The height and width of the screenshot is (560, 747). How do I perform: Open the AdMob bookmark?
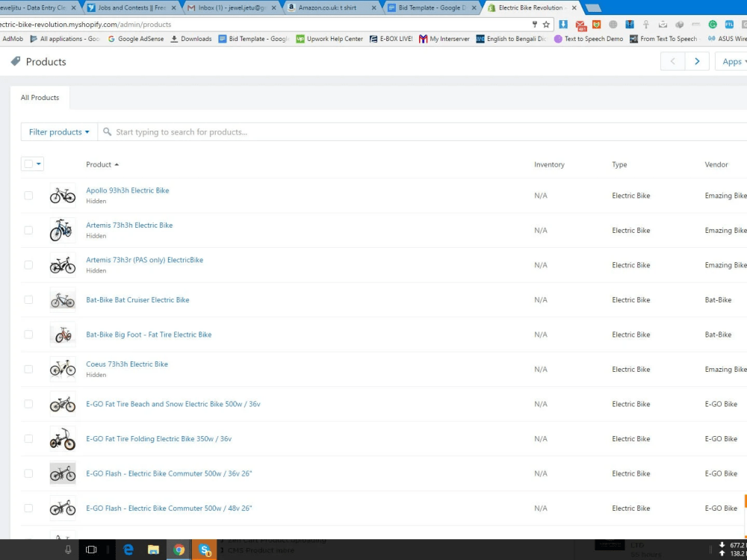(11, 39)
